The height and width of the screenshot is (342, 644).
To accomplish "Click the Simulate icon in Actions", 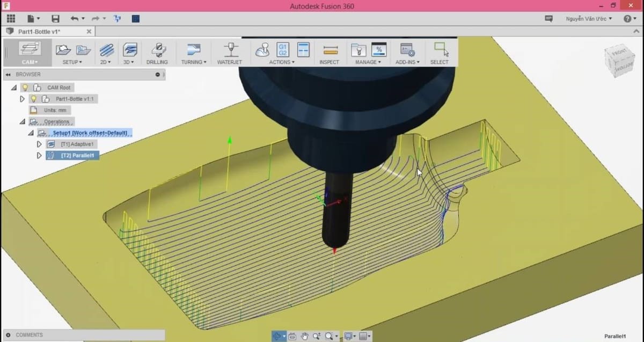I will 262,50.
